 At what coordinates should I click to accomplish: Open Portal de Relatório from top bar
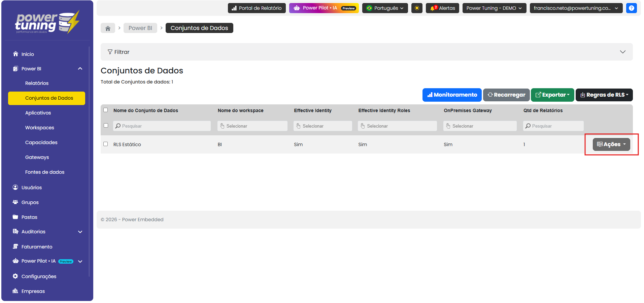tap(257, 8)
